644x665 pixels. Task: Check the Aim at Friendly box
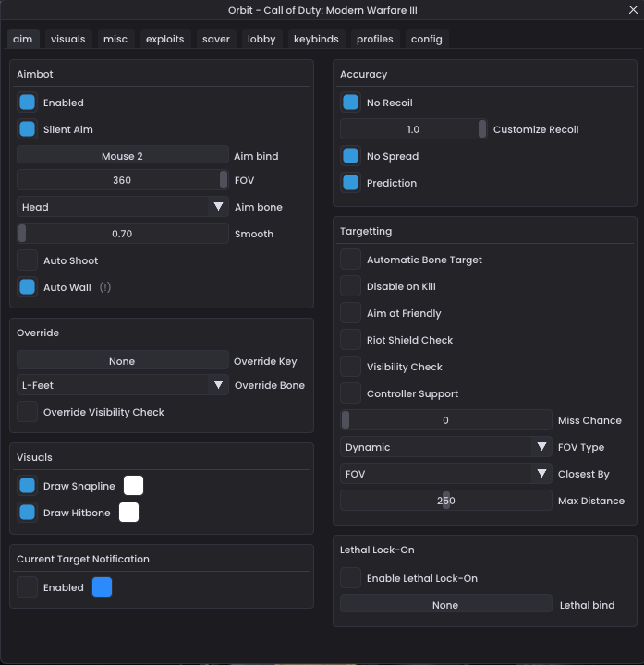(x=350, y=312)
